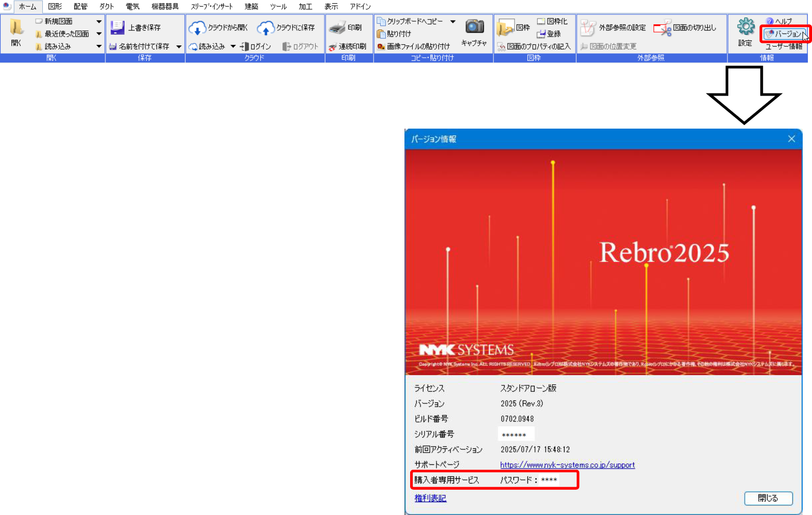The width and height of the screenshot is (812, 515).
Task: Open 設定 gear settings
Action: [x=745, y=26]
